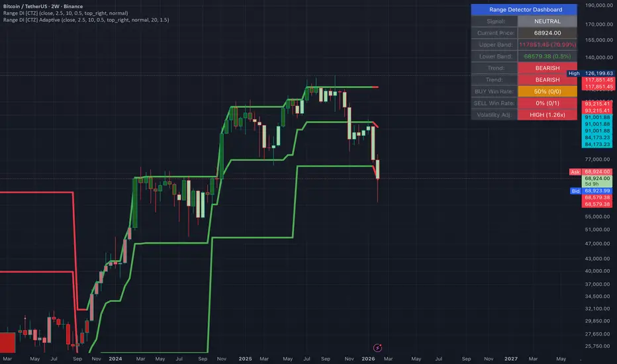Viewport: 617px width, 364px height.
Task: Click the Upper Band: label cell
Action: pyautogui.click(x=495, y=44)
